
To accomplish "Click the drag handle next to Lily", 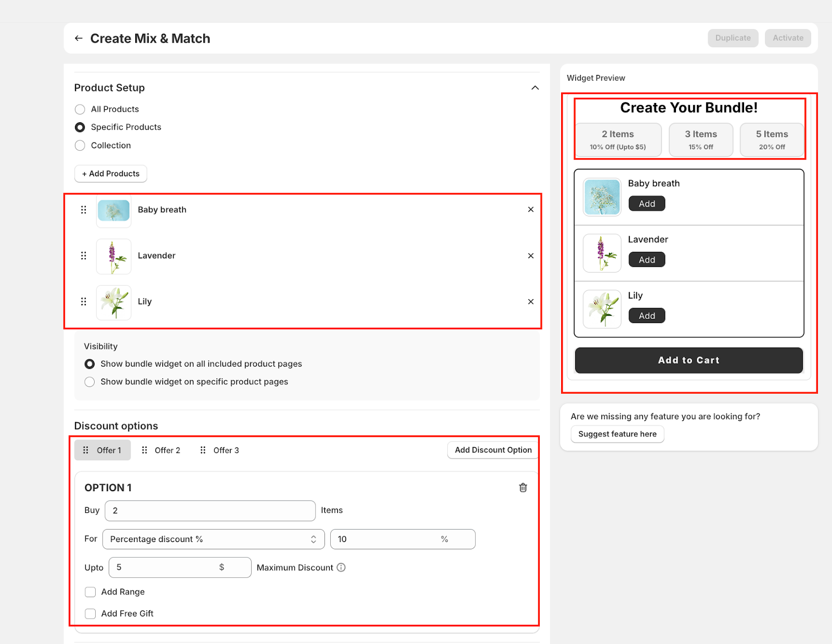I will [84, 302].
